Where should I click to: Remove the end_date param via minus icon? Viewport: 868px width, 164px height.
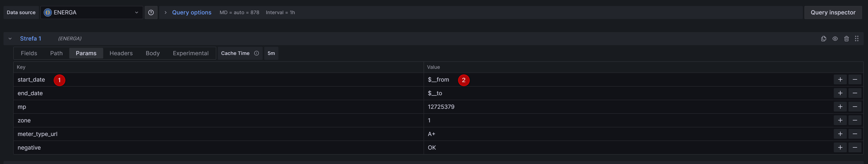[x=855, y=93]
